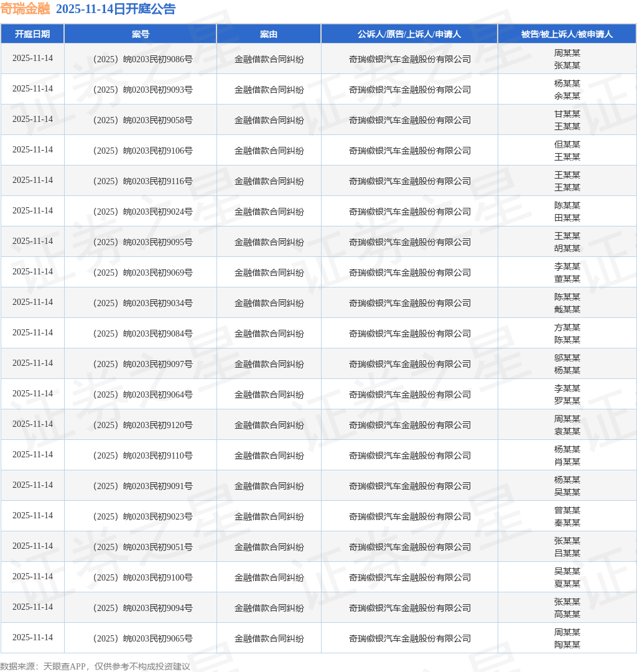The image size is (637, 672).
Task: Click the 被告/被上诉人/被申请人 column header
Action: [567, 34]
